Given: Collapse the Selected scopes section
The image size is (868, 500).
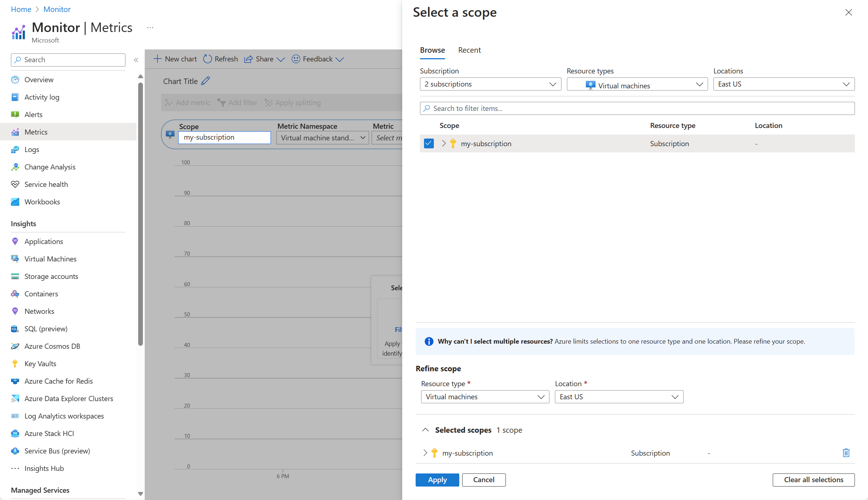Looking at the screenshot, I should coord(425,430).
